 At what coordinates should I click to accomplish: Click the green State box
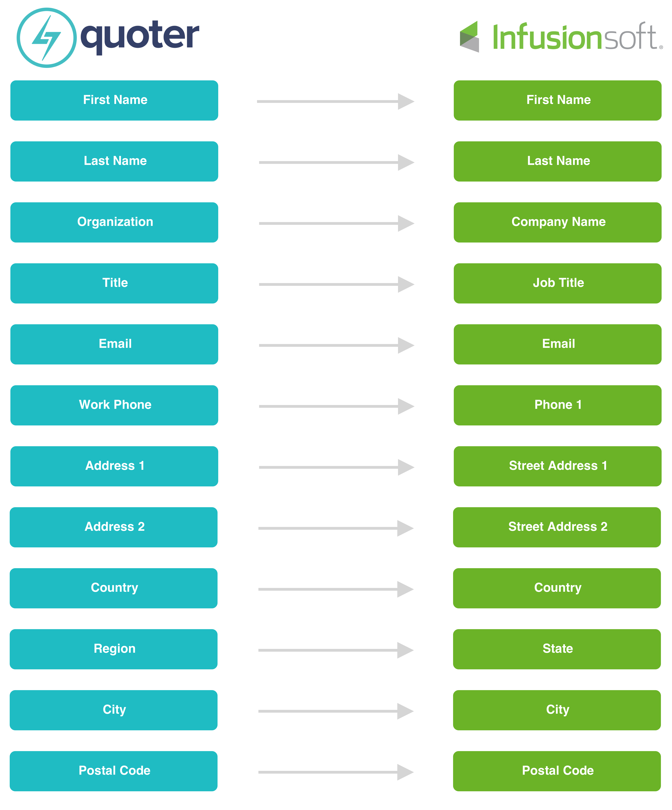557,649
